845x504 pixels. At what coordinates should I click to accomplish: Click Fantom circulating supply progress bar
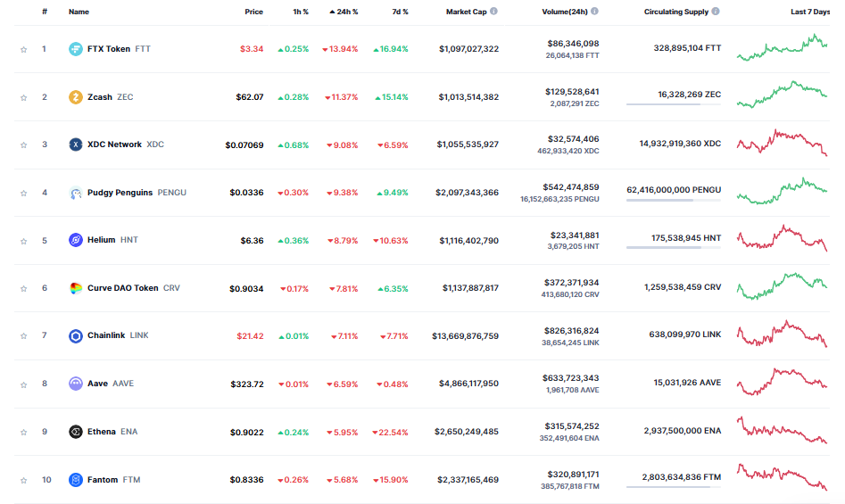(x=674, y=487)
